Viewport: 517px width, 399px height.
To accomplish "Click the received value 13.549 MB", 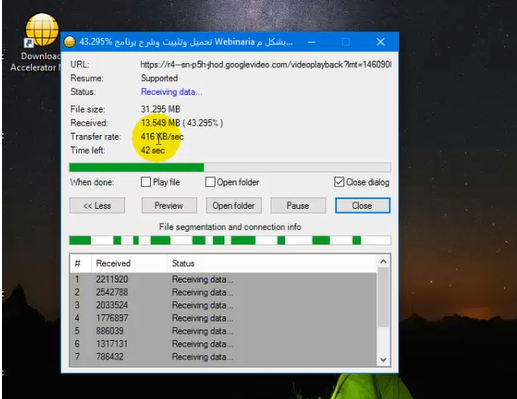I will pyautogui.click(x=160, y=123).
